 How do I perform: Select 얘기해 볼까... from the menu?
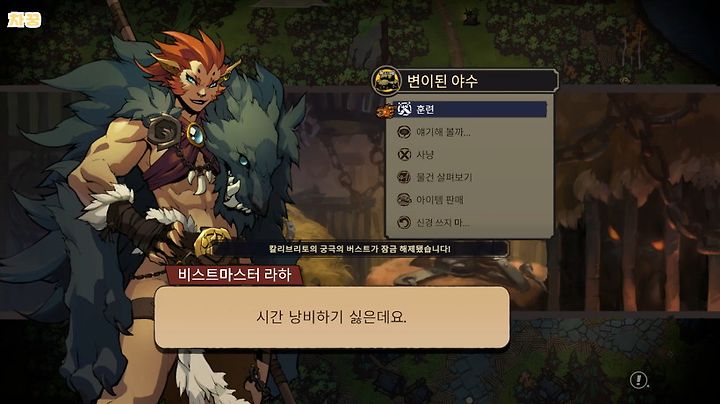coord(470,132)
